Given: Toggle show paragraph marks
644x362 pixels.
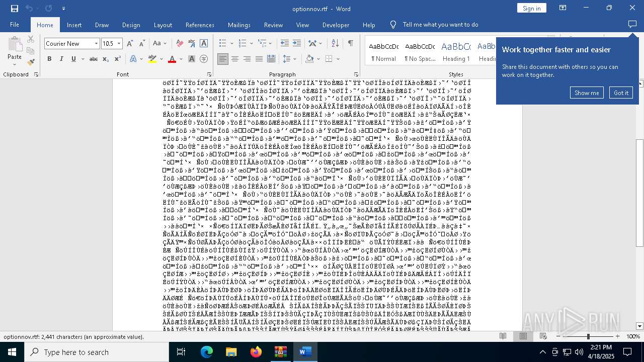Looking at the screenshot, I should (351, 44).
